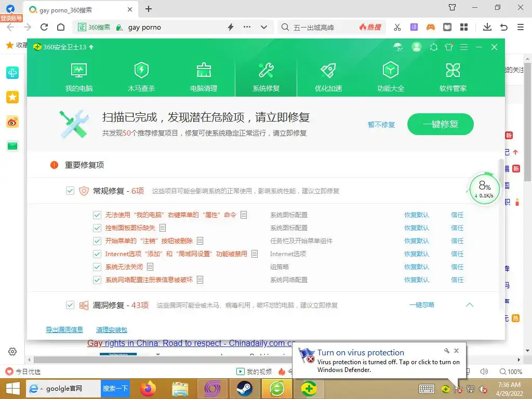Click browser lightning speed mode icon
The height and width of the screenshot is (399, 532).
[x=231, y=27]
